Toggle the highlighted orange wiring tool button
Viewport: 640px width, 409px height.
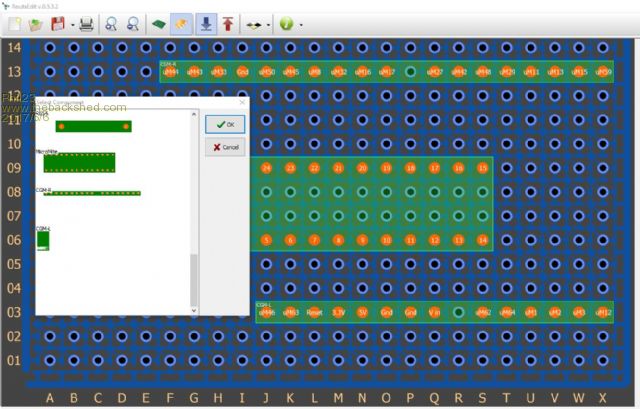point(181,23)
